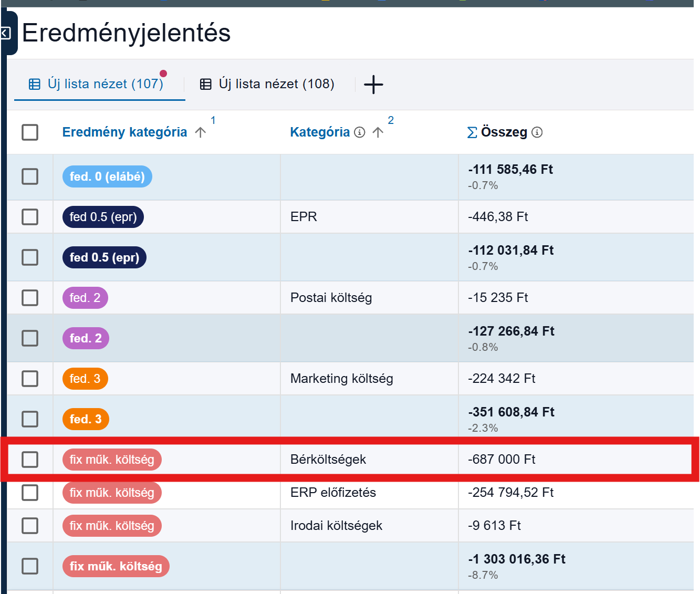Click the sigma icon before Összeg

click(472, 132)
